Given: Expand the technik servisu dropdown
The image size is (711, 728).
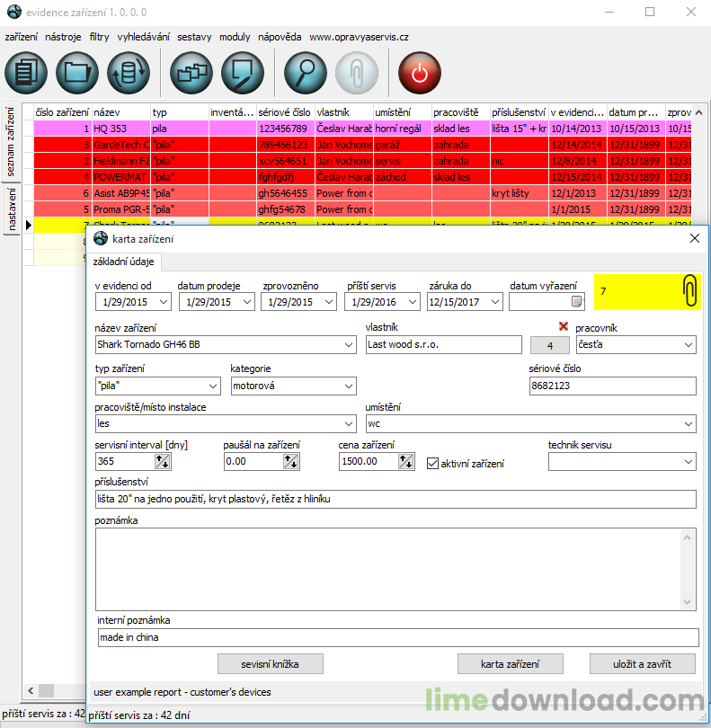Looking at the screenshot, I should (x=688, y=462).
